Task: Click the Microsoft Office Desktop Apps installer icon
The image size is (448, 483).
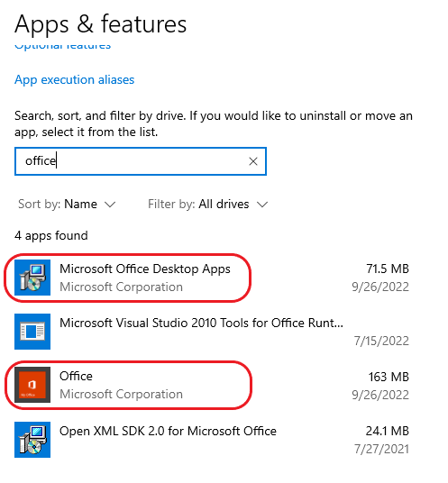Action: (x=32, y=278)
